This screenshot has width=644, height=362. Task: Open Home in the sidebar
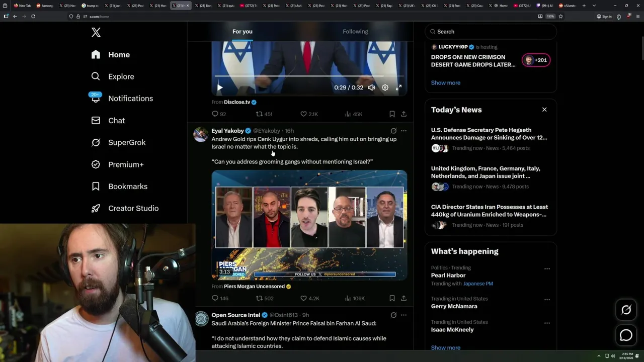click(111, 55)
